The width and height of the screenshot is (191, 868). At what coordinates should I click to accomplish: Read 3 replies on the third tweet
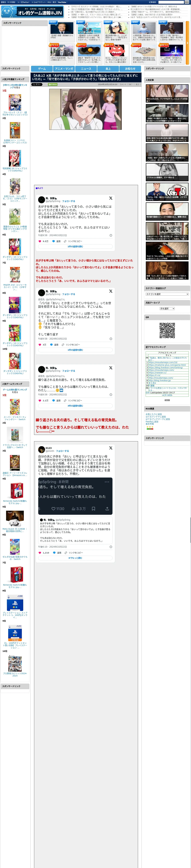(75, 406)
